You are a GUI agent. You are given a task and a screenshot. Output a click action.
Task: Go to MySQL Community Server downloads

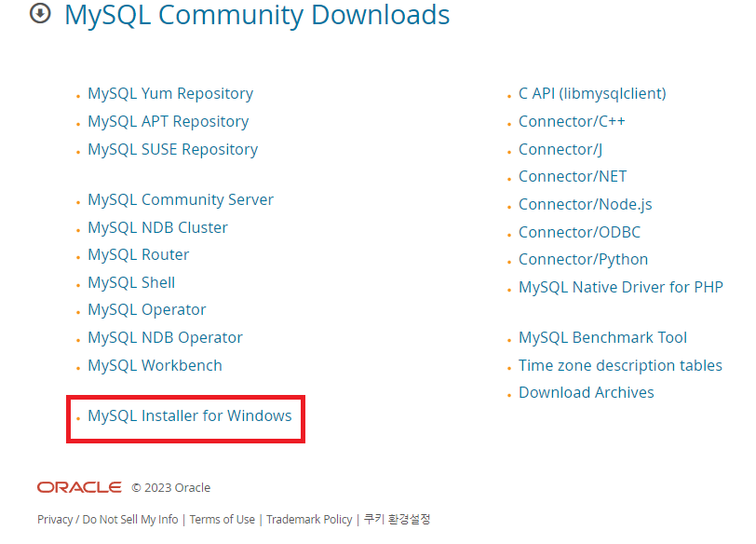(181, 199)
